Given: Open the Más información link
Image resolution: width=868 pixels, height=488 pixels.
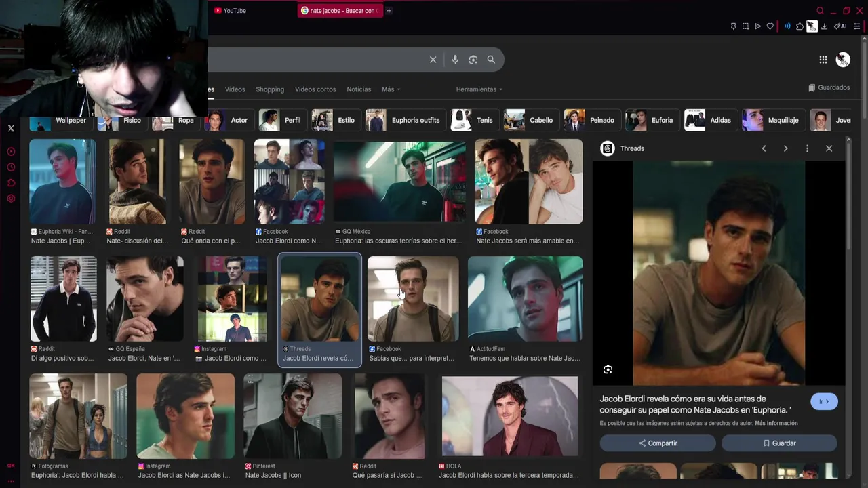Looking at the screenshot, I should [776, 423].
